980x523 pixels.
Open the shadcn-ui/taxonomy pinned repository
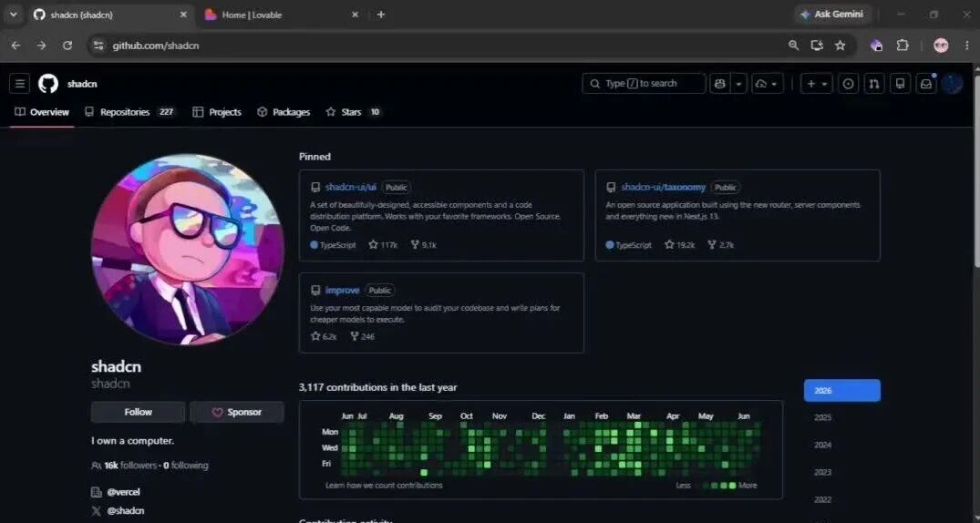point(663,188)
